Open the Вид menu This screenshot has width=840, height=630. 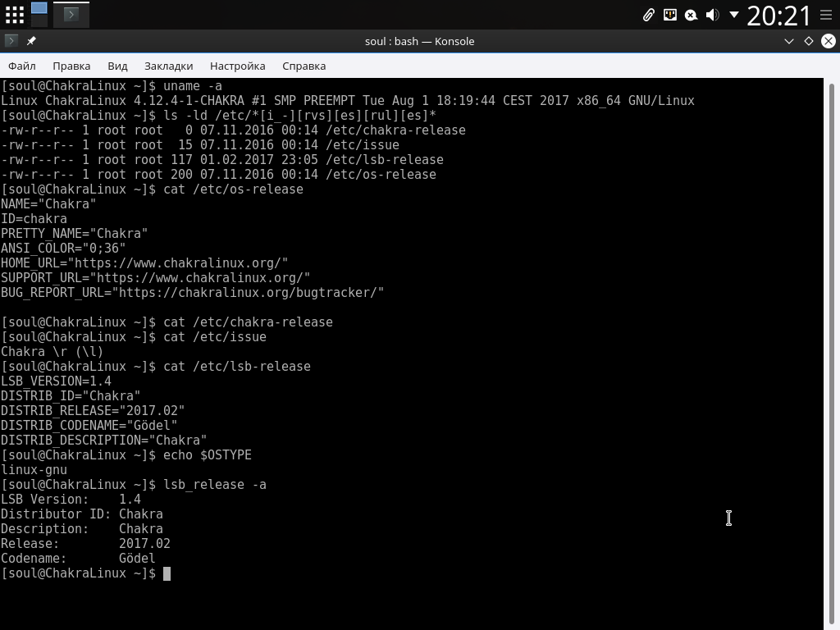[117, 66]
